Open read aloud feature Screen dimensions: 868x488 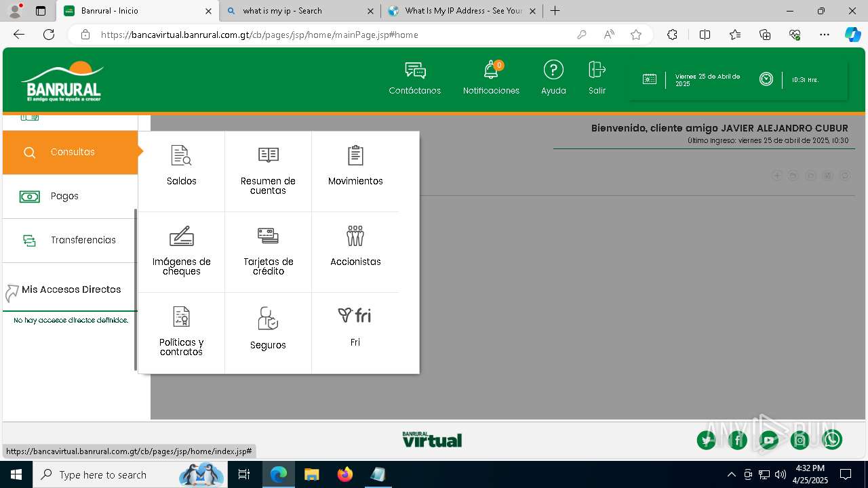pos(609,35)
